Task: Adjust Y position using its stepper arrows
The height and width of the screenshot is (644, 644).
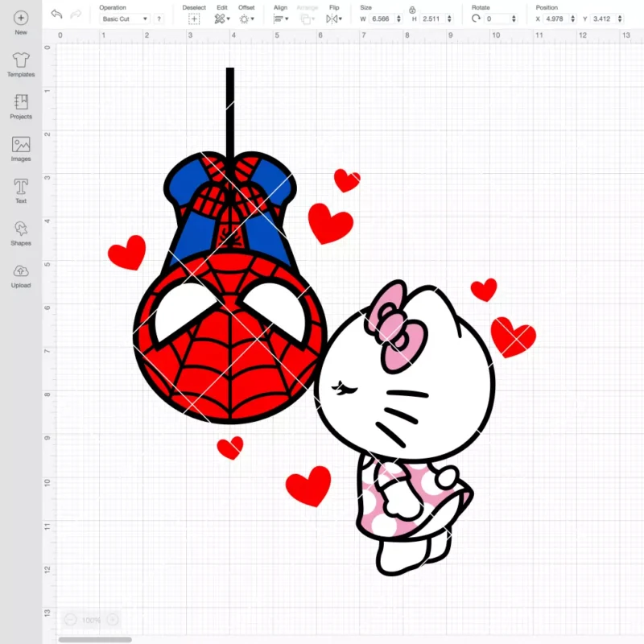Action: [620, 19]
